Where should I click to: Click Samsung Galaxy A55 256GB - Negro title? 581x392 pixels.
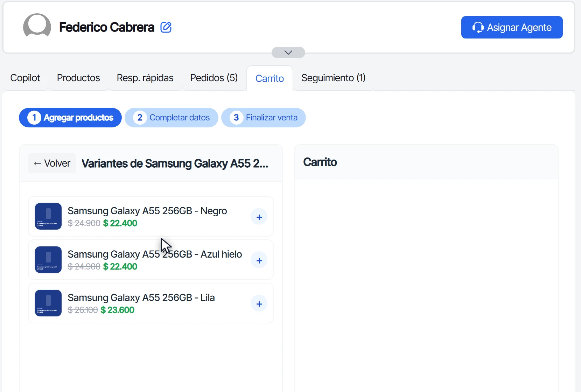147,211
